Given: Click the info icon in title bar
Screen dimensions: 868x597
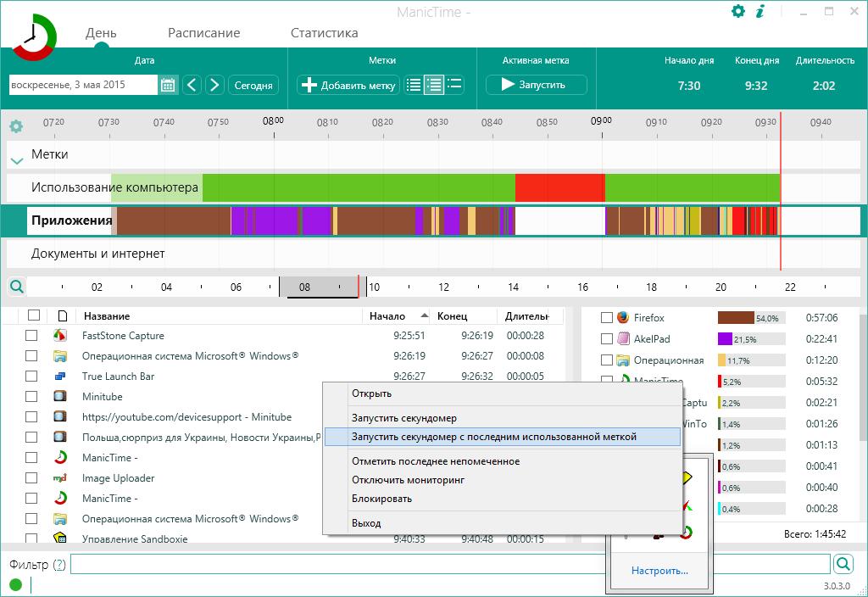Looking at the screenshot, I should tap(760, 12).
